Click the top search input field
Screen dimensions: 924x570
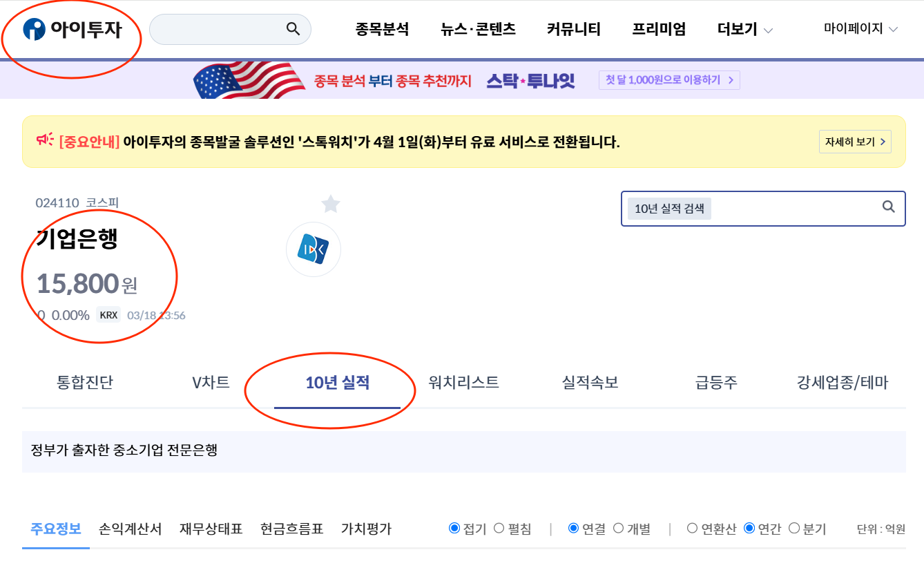(230, 29)
